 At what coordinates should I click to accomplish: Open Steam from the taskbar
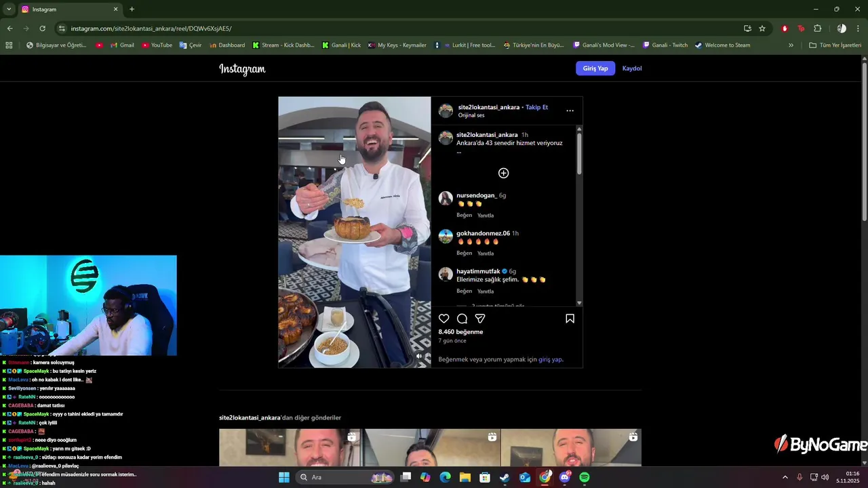[505, 477]
